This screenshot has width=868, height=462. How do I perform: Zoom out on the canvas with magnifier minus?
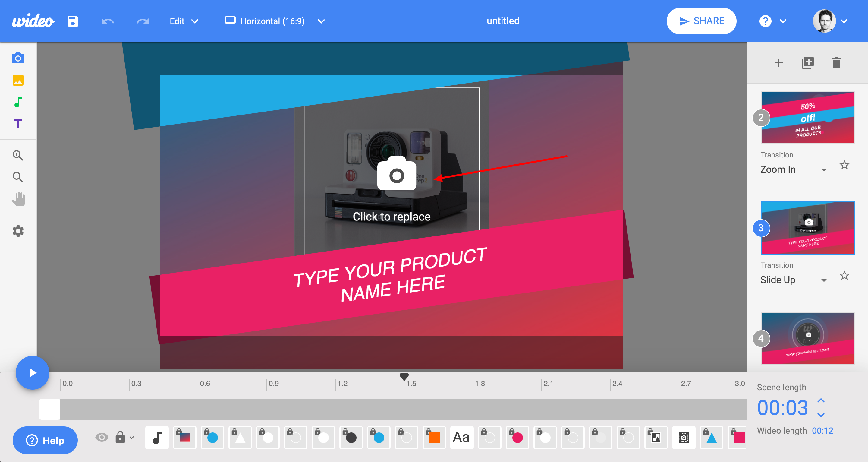coord(18,177)
